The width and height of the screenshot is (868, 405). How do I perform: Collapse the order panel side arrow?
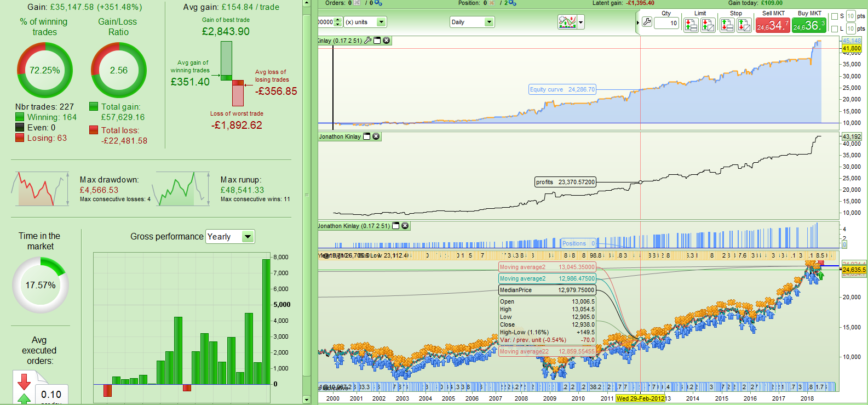click(x=638, y=22)
